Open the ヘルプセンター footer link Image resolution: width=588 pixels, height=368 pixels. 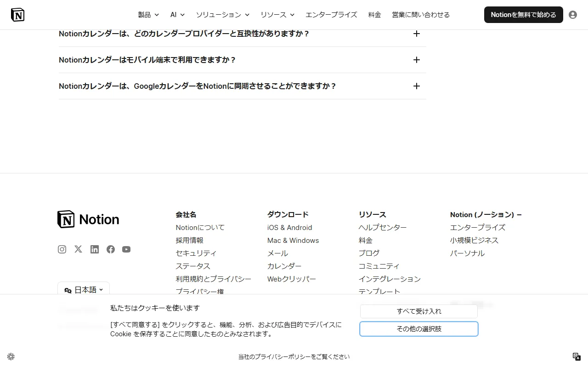[382, 227]
